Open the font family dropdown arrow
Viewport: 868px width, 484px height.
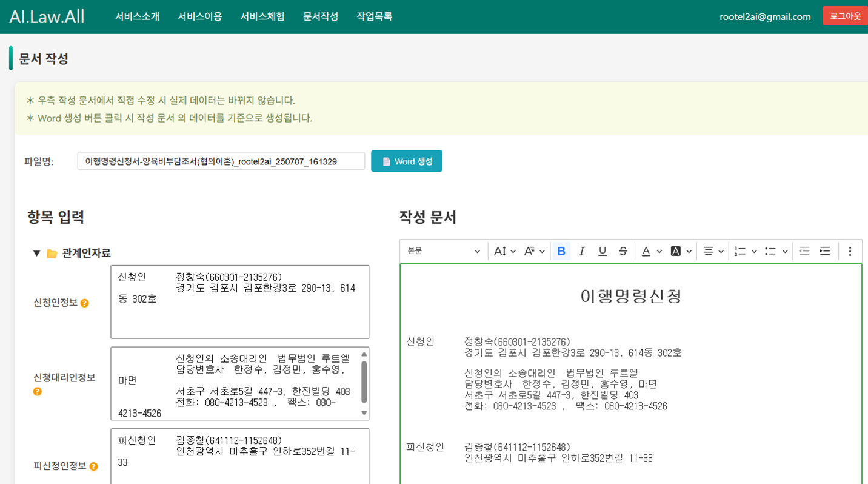click(x=542, y=252)
